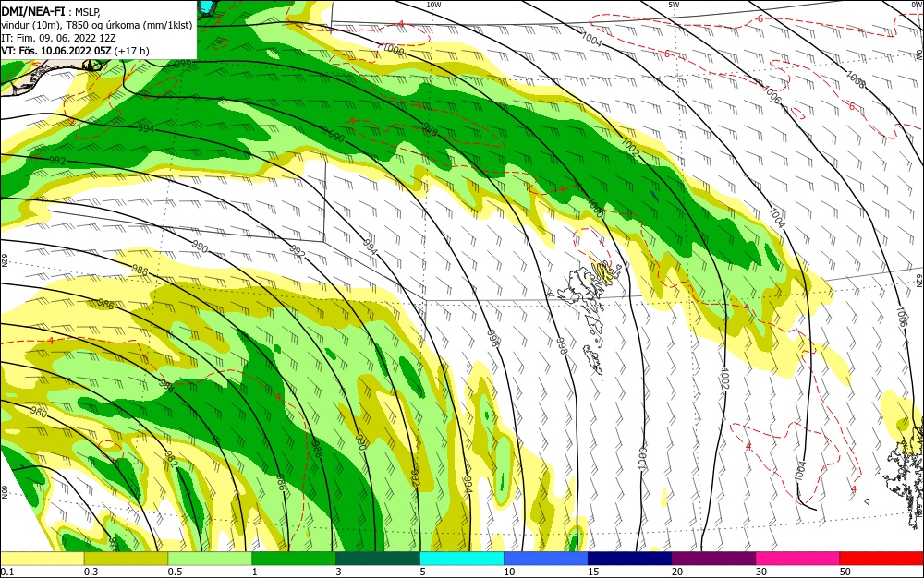Viewport: 924px width, 578px height.
Task: Click the '0.1' legend value
Action: 6,572
